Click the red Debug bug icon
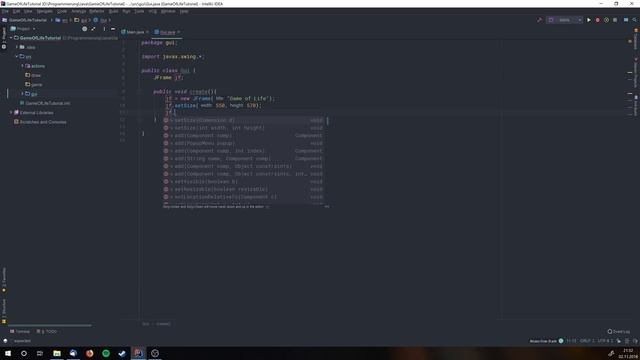Screen dimensions: 640x360 click(598, 20)
